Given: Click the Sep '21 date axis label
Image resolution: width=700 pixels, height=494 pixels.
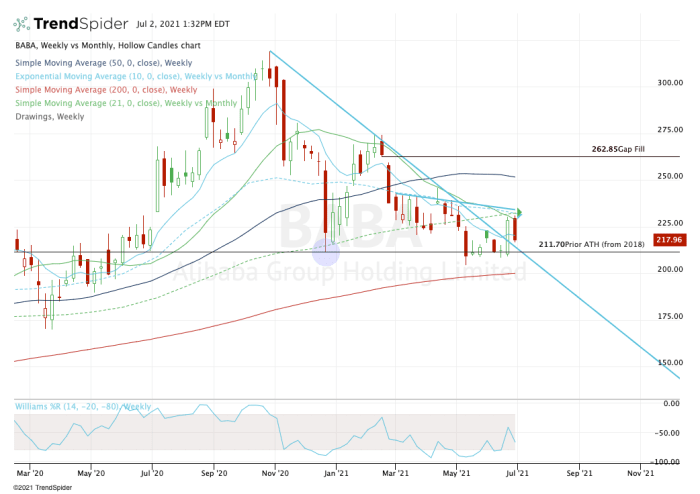Looking at the screenshot, I should 579,473.
